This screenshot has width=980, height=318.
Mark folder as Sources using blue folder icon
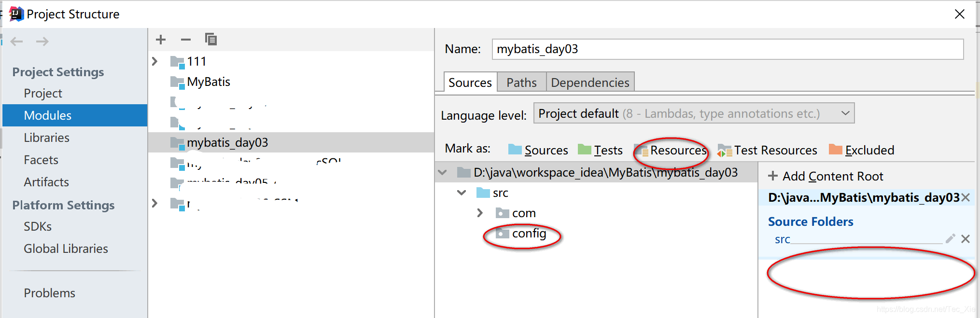(516, 150)
